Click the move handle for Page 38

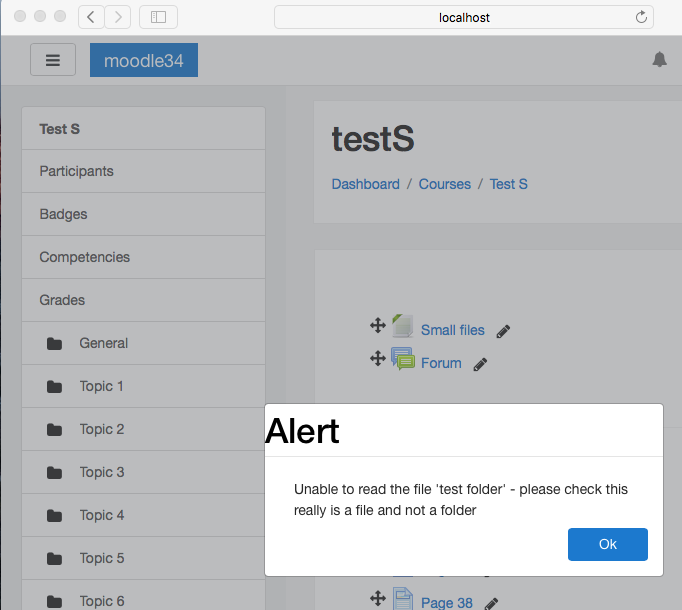378,598
